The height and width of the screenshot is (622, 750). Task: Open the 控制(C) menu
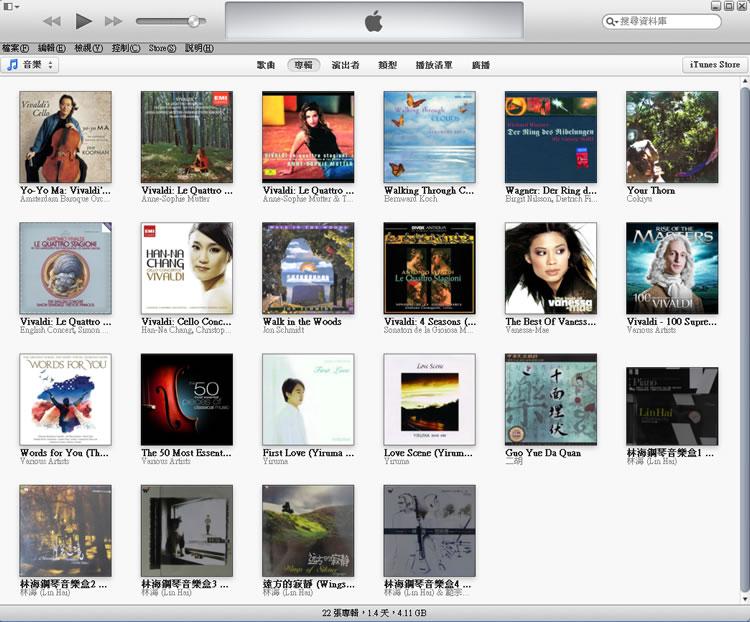pyautogui.click(x=126, y=48)
